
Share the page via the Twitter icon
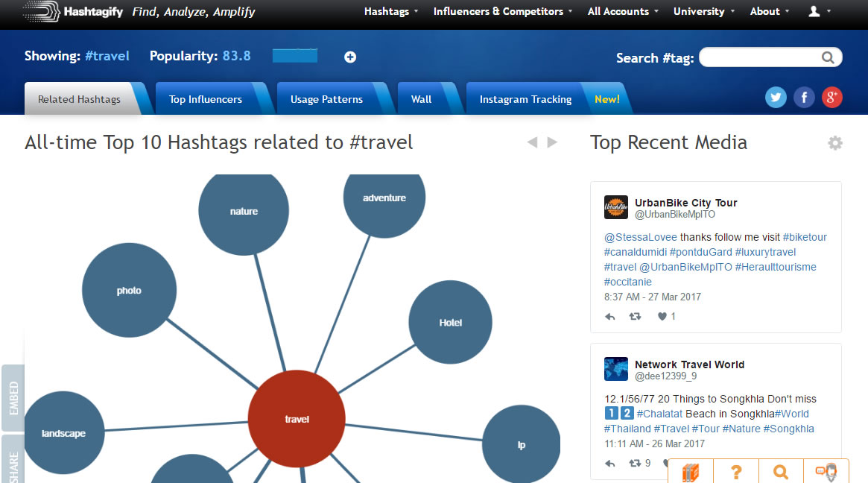coord(776,97)
